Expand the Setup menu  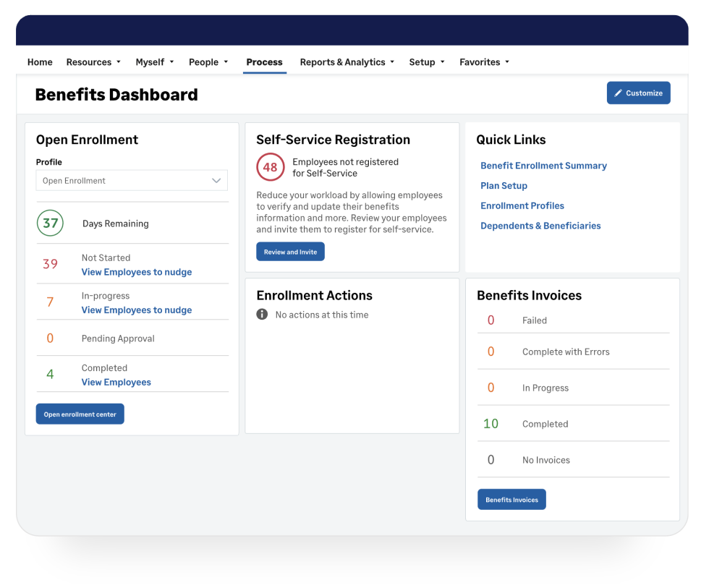pos(427,62)
